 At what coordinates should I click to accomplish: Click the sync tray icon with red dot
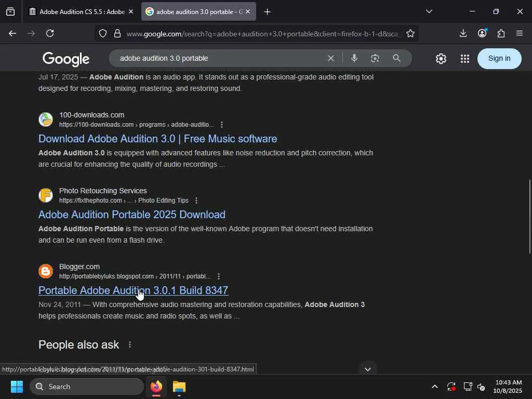[451, 387]
